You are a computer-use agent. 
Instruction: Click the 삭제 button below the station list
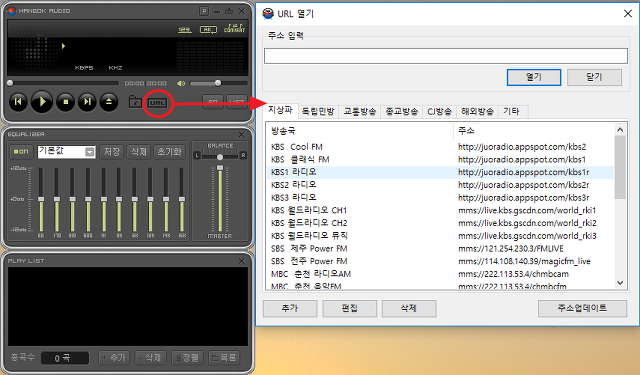click(x=409, y=308)
